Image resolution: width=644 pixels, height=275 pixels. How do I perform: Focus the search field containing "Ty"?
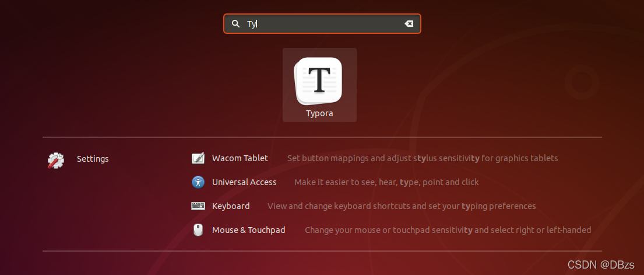[322, 24]
